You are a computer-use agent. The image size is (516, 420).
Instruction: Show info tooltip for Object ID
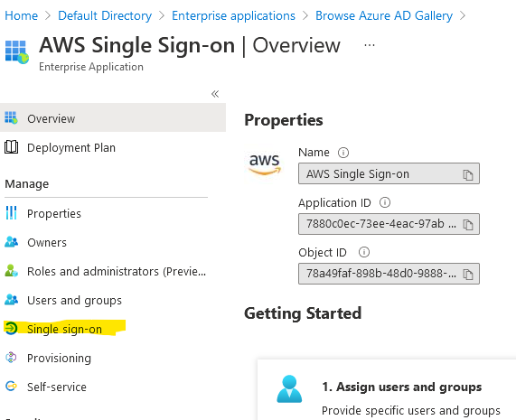(363, 252)
